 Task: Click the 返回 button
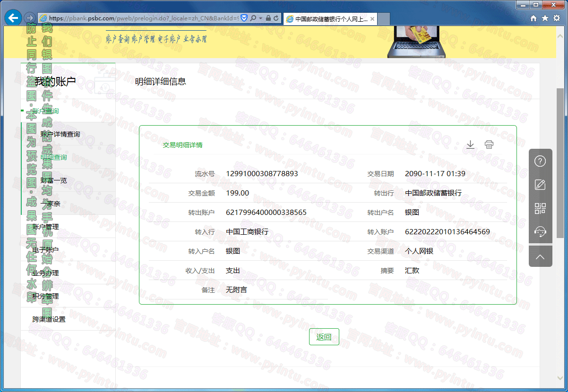(x=324, y=337)
